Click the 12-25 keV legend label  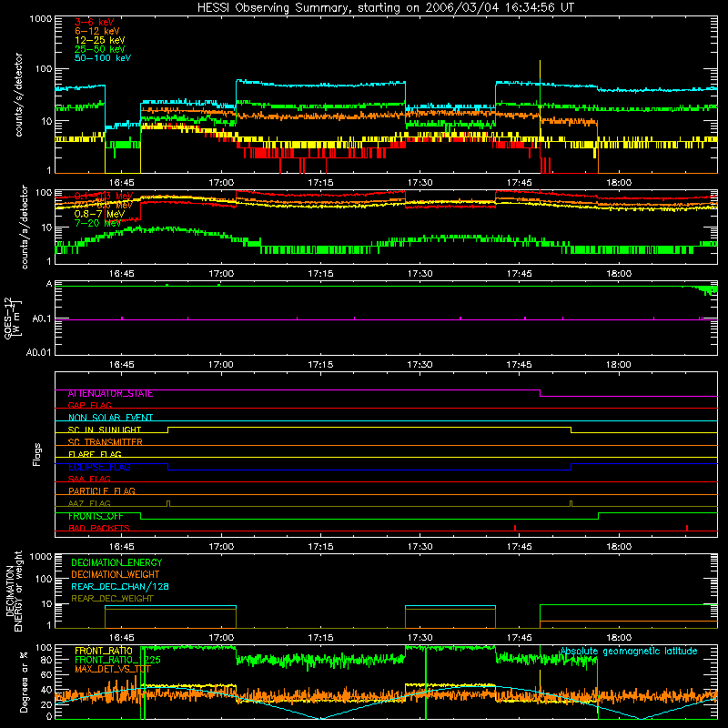[100, 40]
